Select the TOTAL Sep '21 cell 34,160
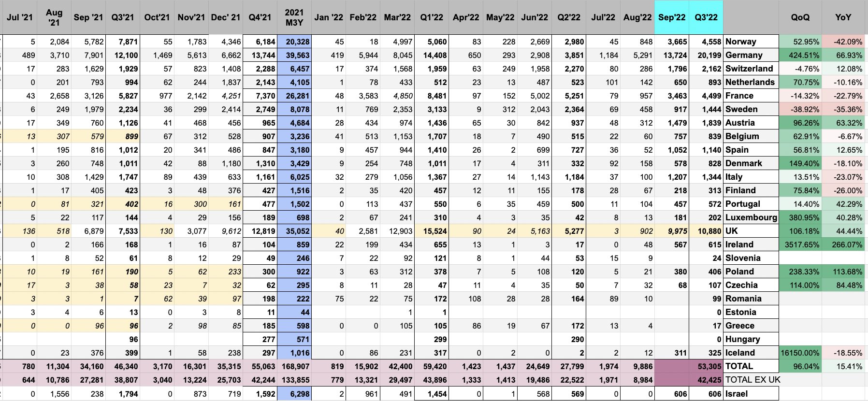The image size is (868, 401). tap(88, 366)
